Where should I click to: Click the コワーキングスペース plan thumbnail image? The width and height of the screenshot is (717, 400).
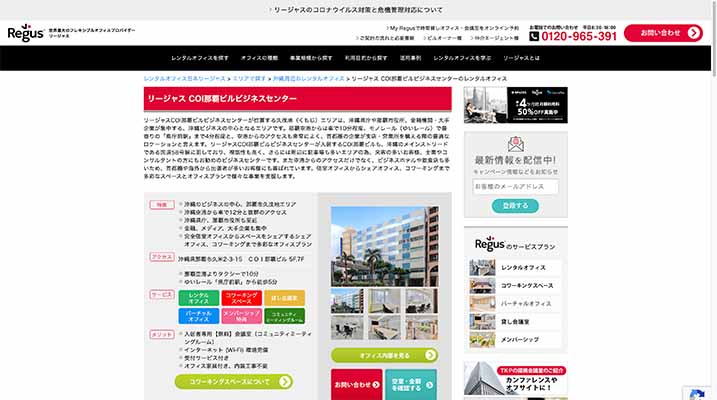tap(482, 286)
